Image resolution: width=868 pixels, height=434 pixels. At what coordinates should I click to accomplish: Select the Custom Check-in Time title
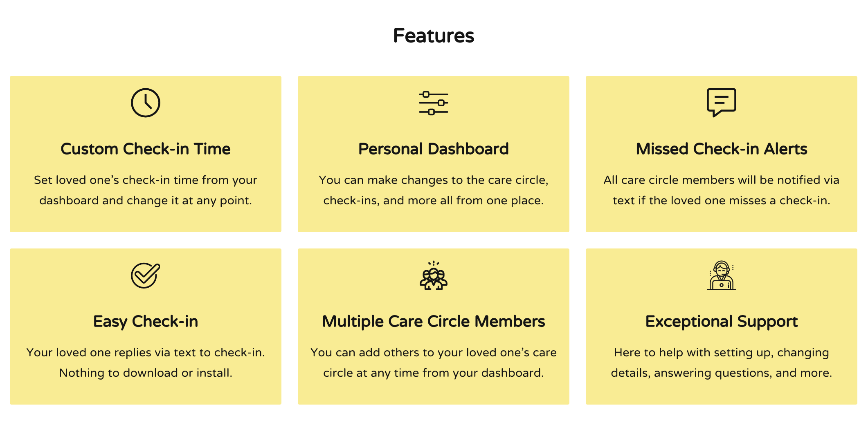145,149
